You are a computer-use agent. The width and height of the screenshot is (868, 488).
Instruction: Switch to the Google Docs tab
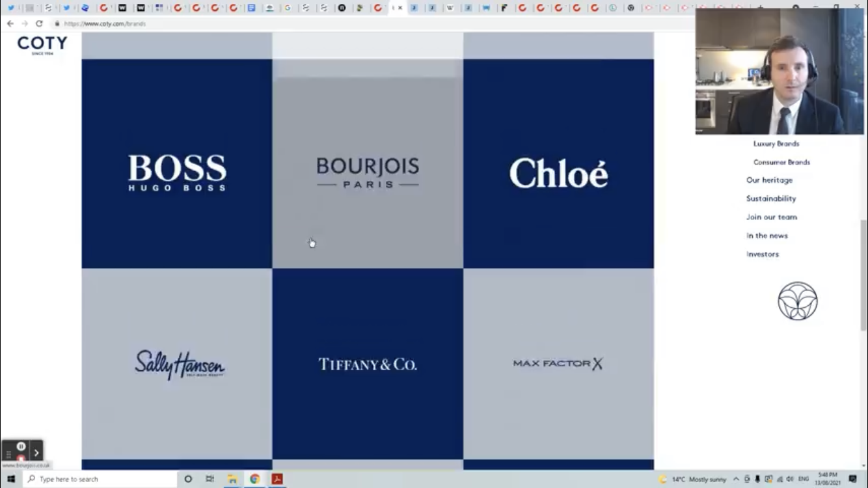coord(251,8)
